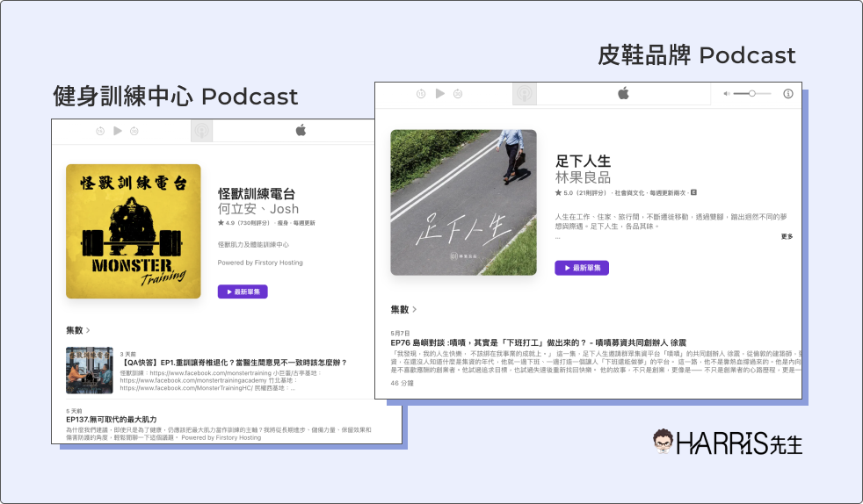This screenshot has height=504, width=863.
Task: Click podcast title 怪獸訓練電台
Action: 257,193
